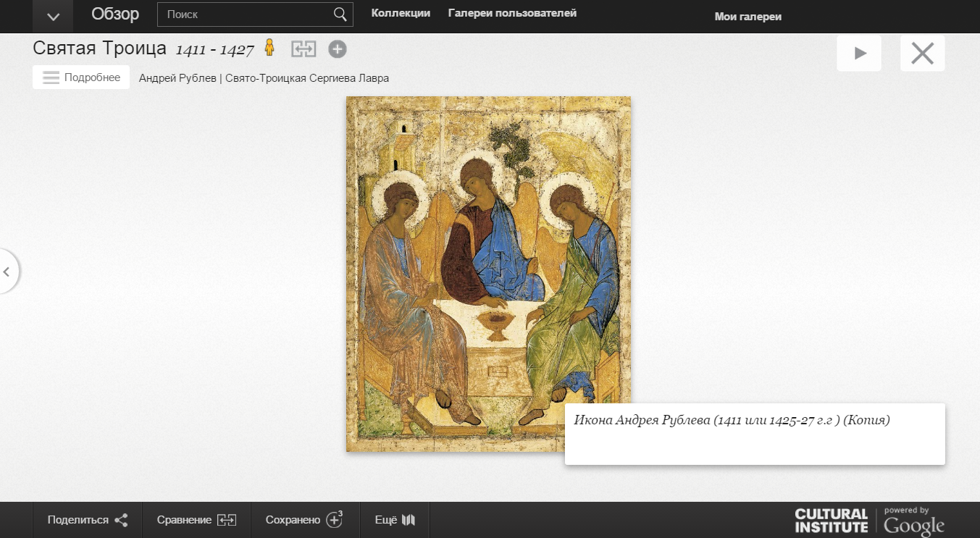This screenshot has width=980, height=538.
Task: Open Галереи пользователей
Action: [x=512, y=13]
